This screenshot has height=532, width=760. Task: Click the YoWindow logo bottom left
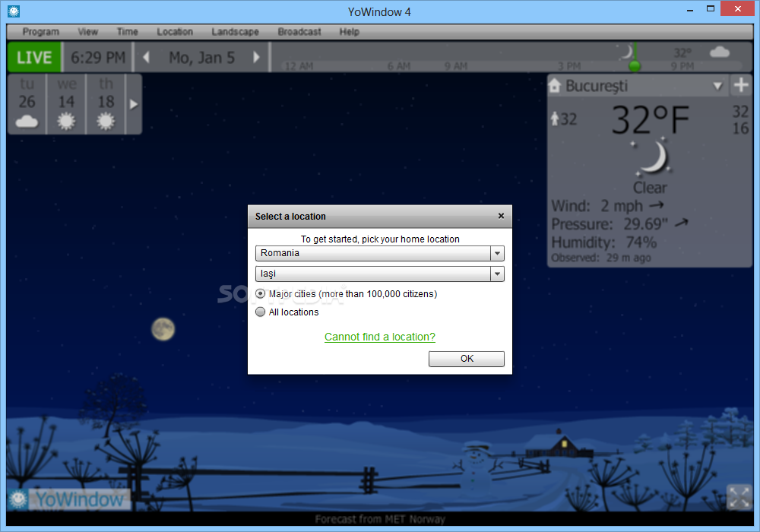(69, 499)
